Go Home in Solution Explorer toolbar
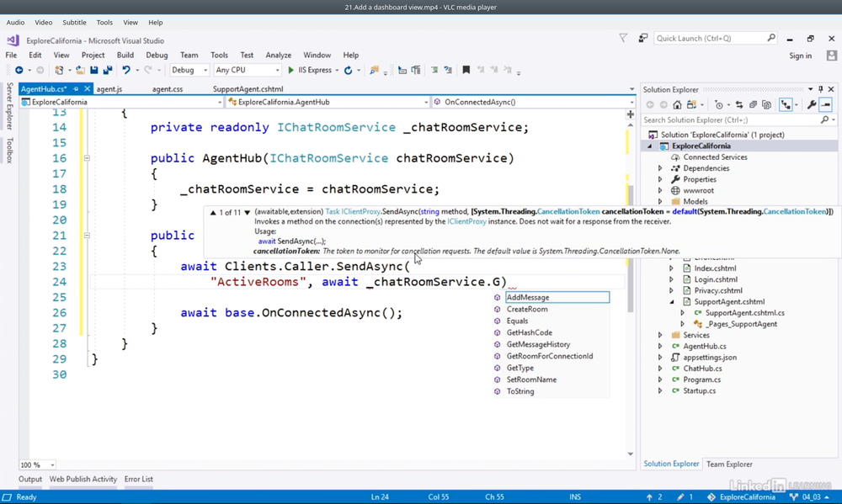 pos(677,105)
